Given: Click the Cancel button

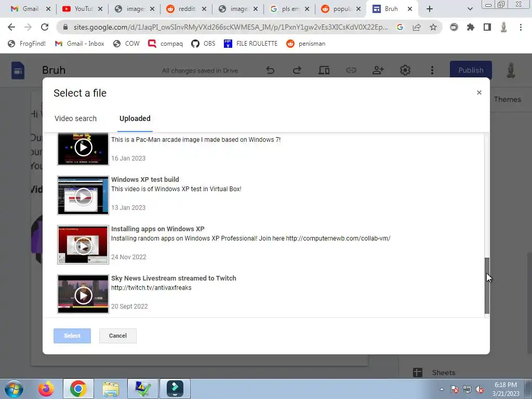Looking at the screenshot, I should pyautogui.click(x=118, y=336).
